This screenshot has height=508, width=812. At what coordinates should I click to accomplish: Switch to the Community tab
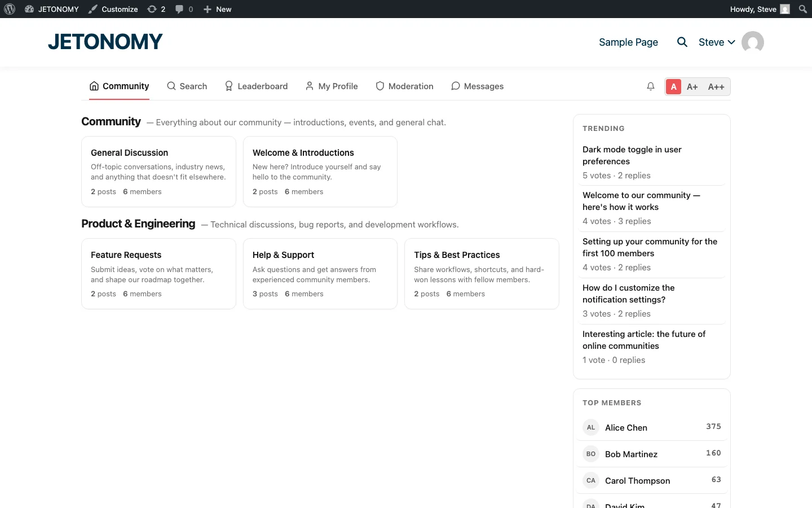pyautogui.click(x=119, y=86)
